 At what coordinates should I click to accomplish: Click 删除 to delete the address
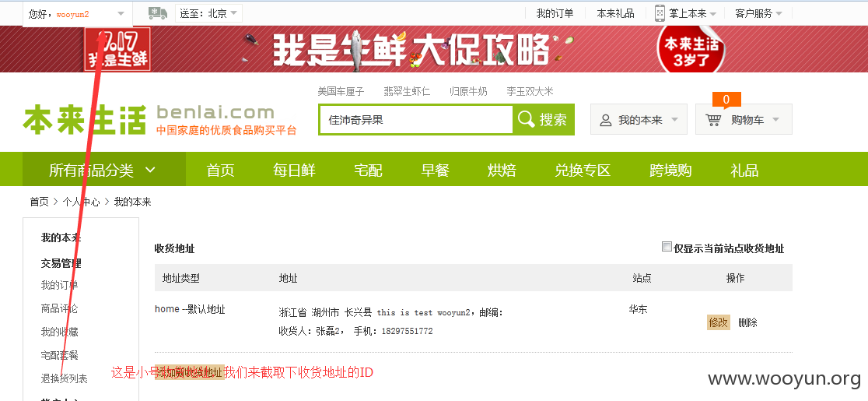click(748, 322)
